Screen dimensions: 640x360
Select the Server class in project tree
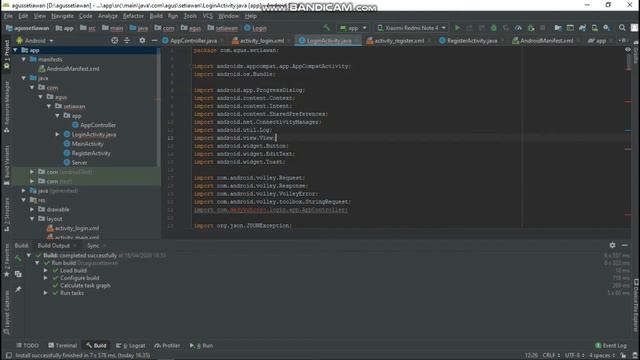[x=79, y=162]
